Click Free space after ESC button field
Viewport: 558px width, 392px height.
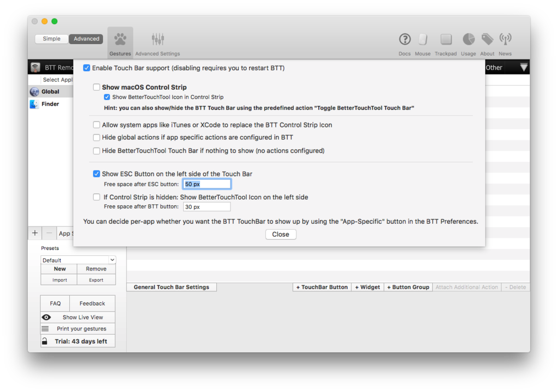(x=207, y=184)
